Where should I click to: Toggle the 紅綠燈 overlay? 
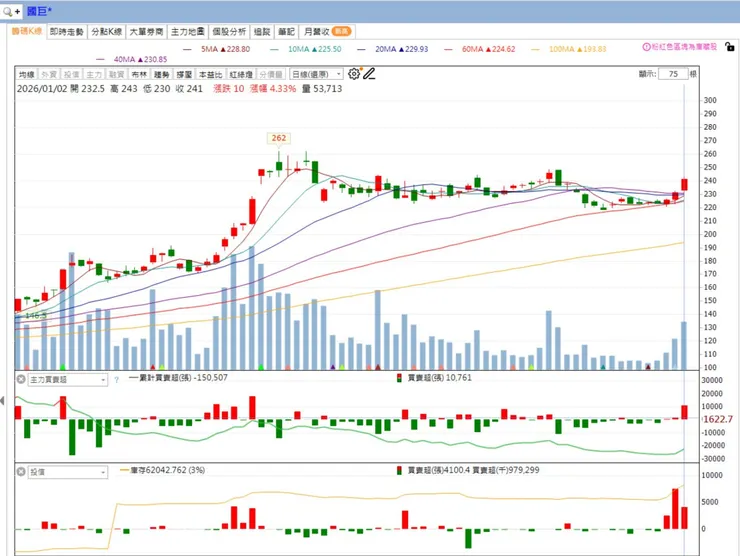(x=241, y=75)
